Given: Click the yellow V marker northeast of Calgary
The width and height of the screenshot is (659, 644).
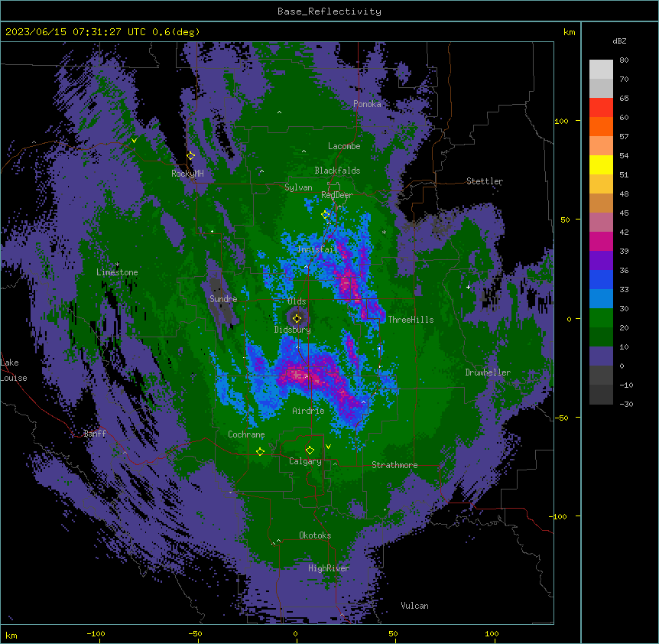Looking at the screenshot, I should tap(328, 447).
